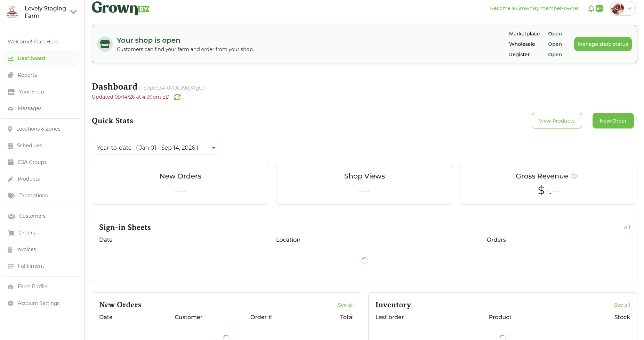Click the Account Settings gear icon
The width and height of the screenshot is (644, 340).
[x=11, y=303]
